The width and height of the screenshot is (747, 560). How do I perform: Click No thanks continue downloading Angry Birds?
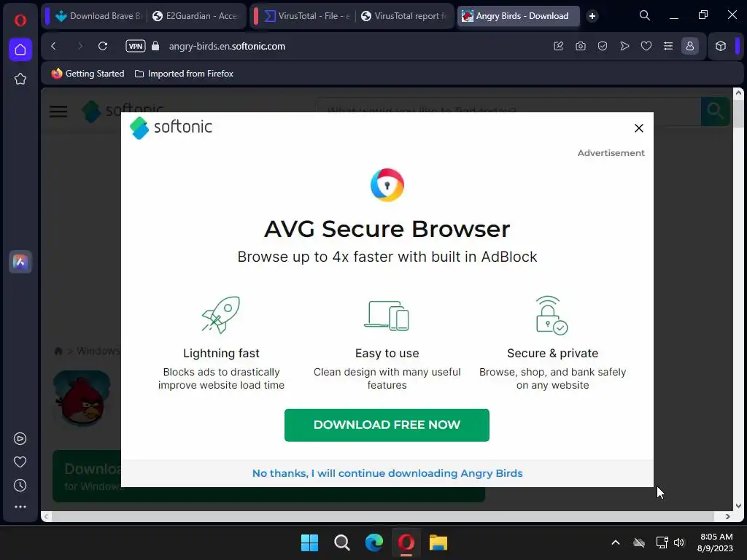pos(387,473)
